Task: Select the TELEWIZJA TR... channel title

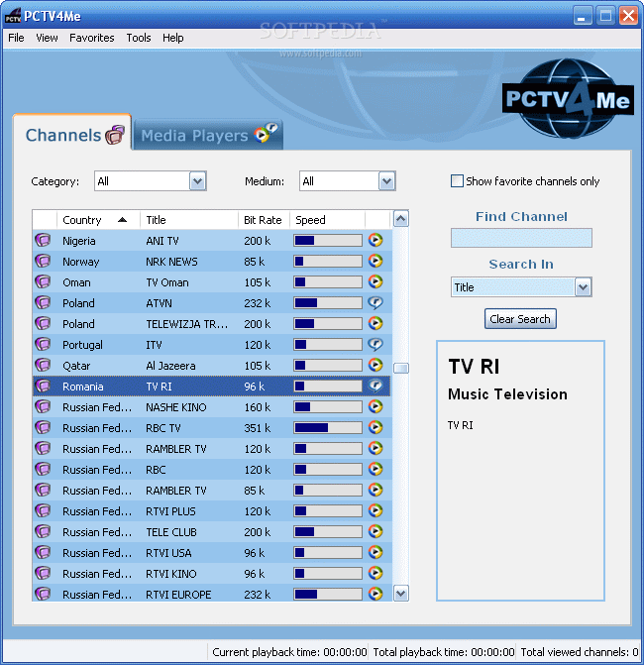Action: [187, 324]
